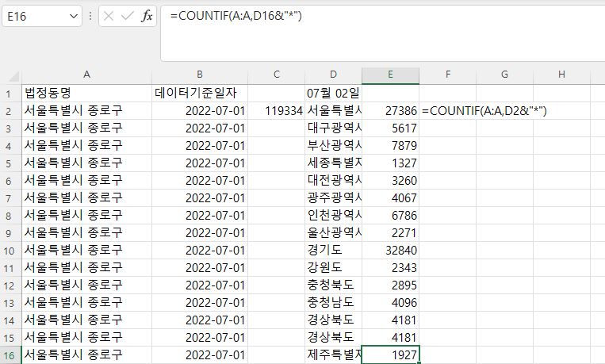
Task: Click cell E6 with value 3260
Action: 390,180
